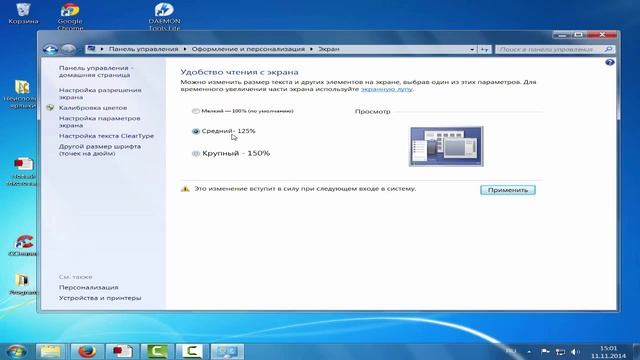Click the volume speaker tray icon
Viewport: 640px width, 360px height.
575,352
